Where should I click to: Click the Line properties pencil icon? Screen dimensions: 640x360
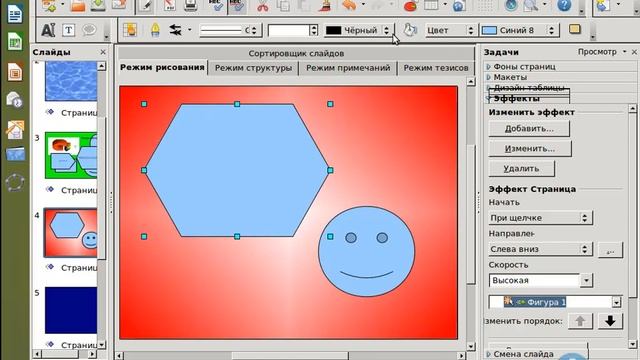tap(155, 30)
